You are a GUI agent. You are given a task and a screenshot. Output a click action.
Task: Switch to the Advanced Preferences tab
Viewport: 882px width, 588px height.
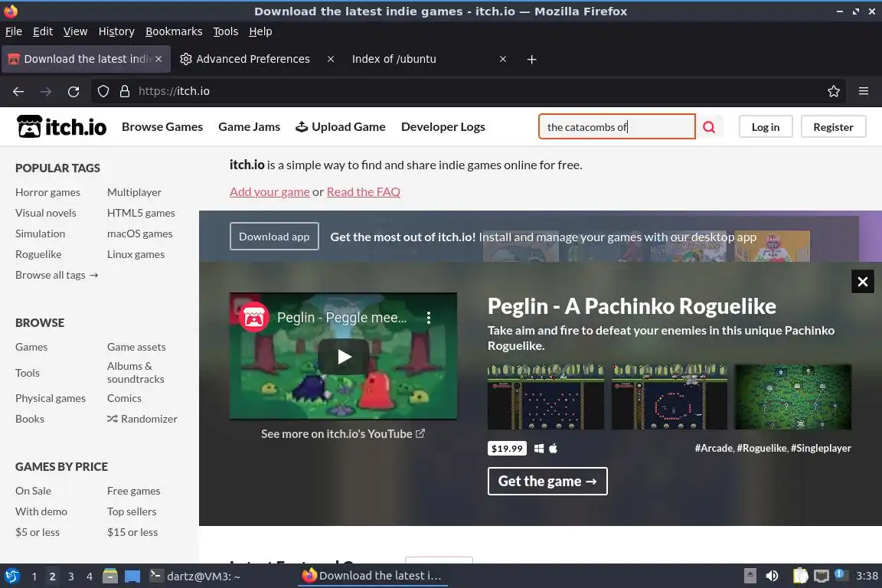point(253,59)
